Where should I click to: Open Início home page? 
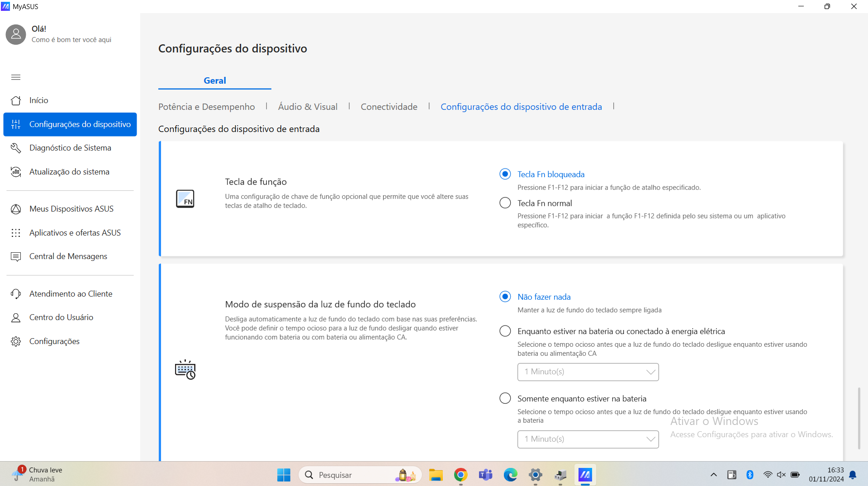tap(70, 100)
